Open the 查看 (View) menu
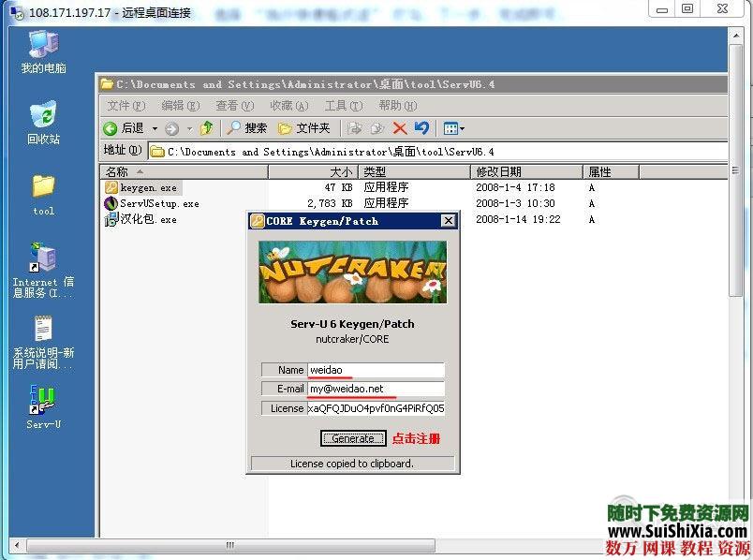The image size is (753, 560). pos(235,106)
